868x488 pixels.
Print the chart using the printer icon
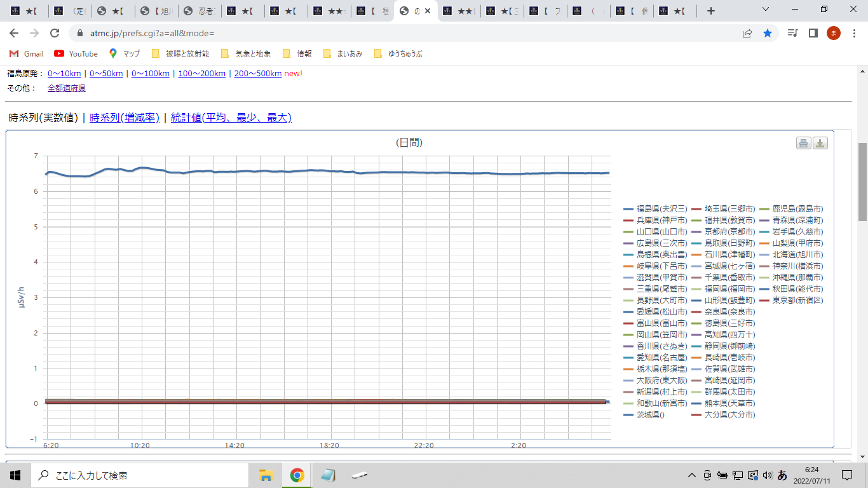(804, 143)
